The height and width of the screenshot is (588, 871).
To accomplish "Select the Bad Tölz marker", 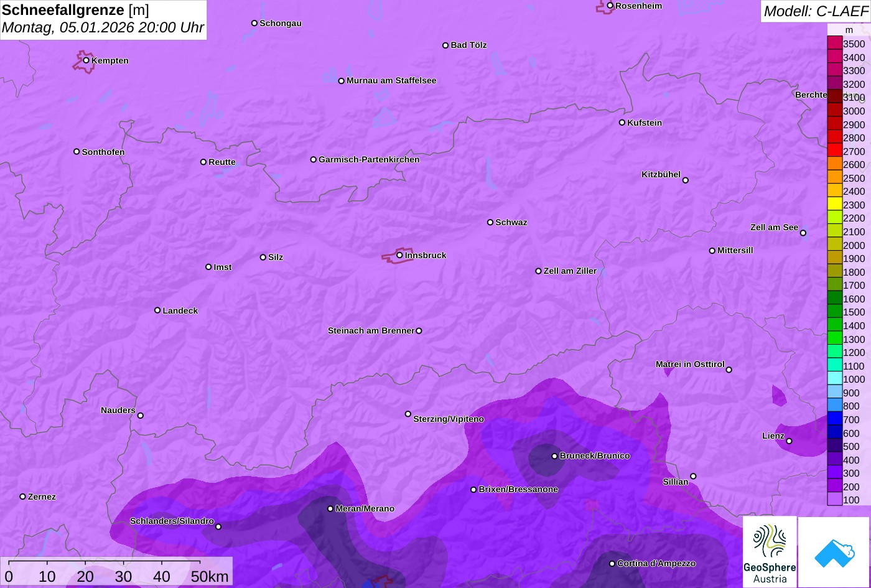I will point(445,45).
